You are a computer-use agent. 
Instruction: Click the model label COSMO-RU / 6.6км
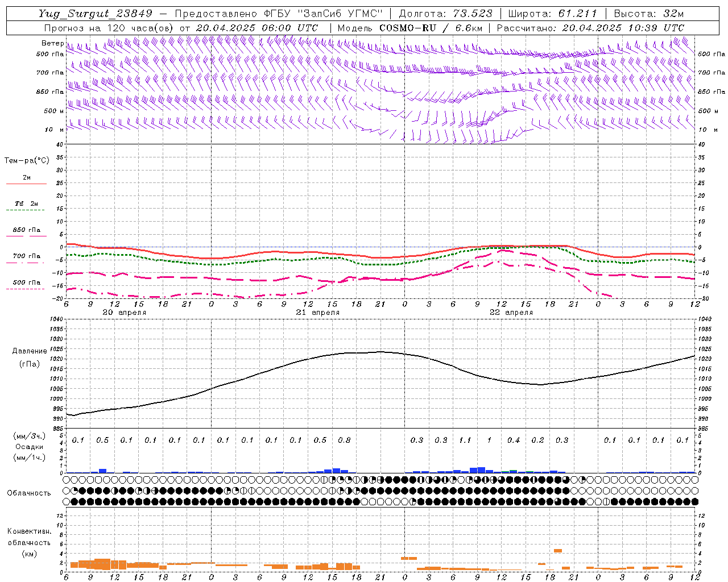431,28
